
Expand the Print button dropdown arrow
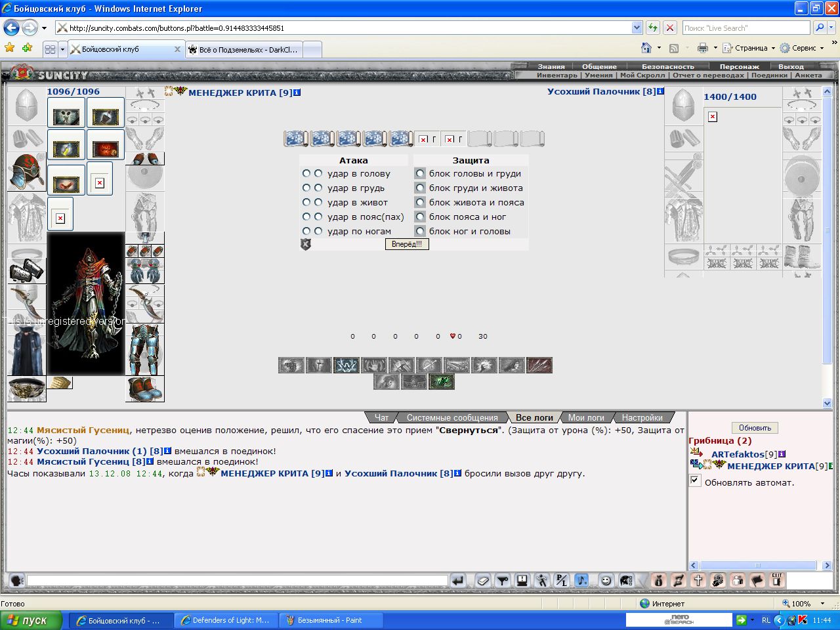point(715,48)
